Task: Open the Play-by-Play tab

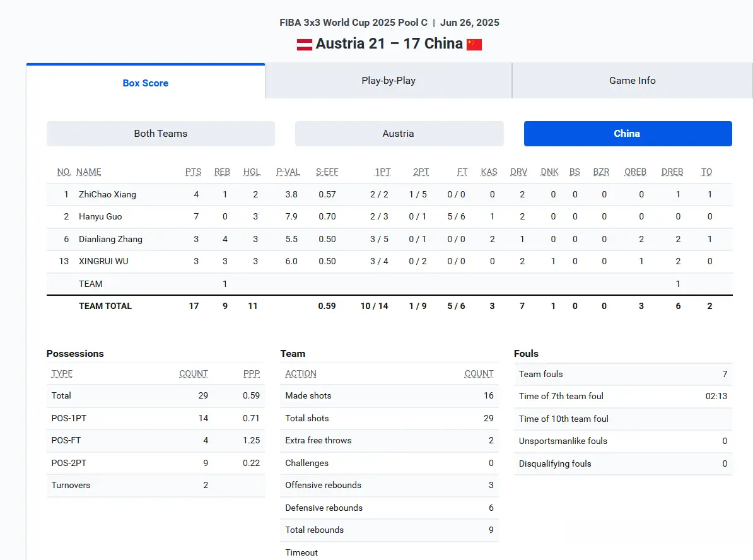Action: (388, 81)
